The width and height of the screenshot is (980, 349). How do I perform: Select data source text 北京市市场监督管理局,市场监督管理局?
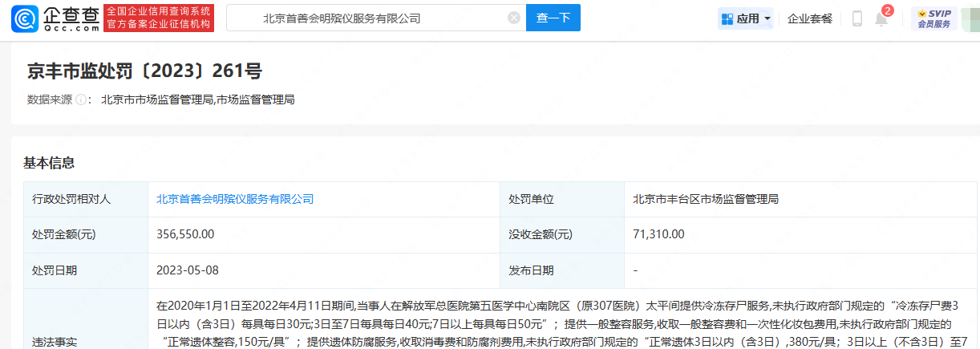[x=198, y=100]
